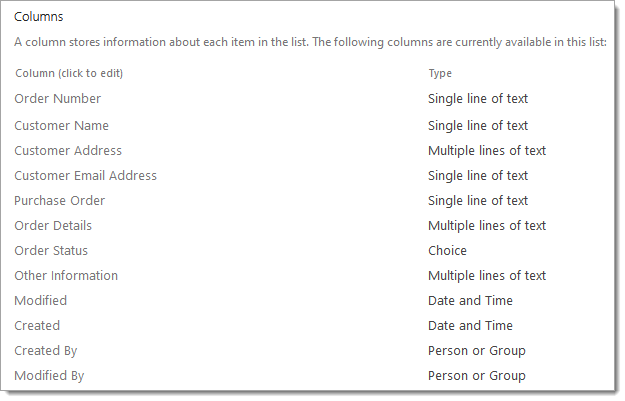
Task: Open the Created column entry
Action: coord(37,326)
